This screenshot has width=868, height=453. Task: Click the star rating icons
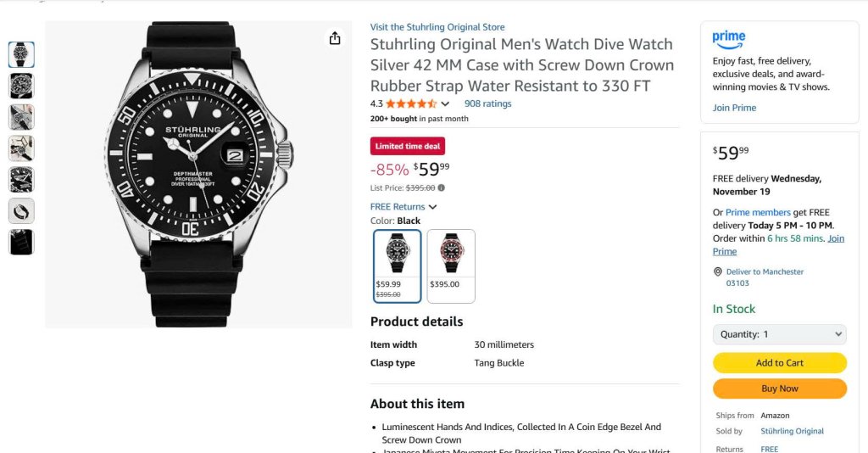click(x=411, y=104)
